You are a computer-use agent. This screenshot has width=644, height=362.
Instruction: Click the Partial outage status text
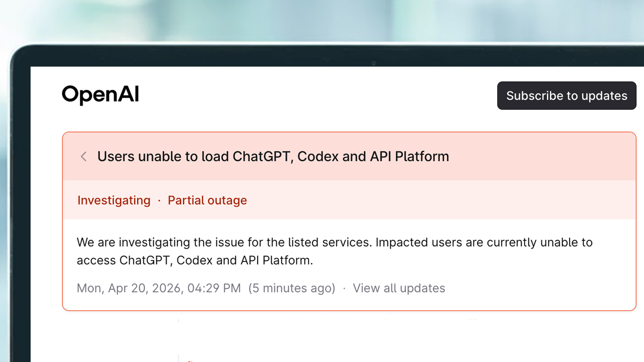tap(207, 200)
